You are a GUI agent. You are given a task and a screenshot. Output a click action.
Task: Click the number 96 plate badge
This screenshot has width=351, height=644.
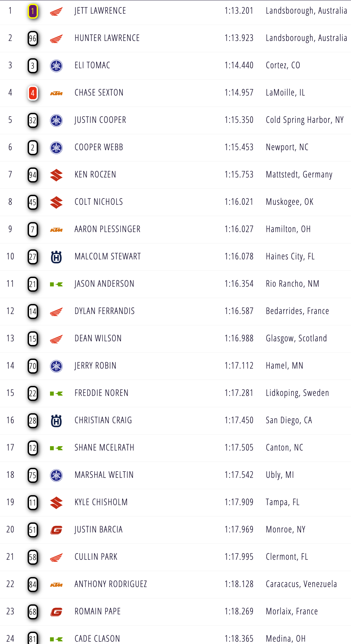coord(33,39)
